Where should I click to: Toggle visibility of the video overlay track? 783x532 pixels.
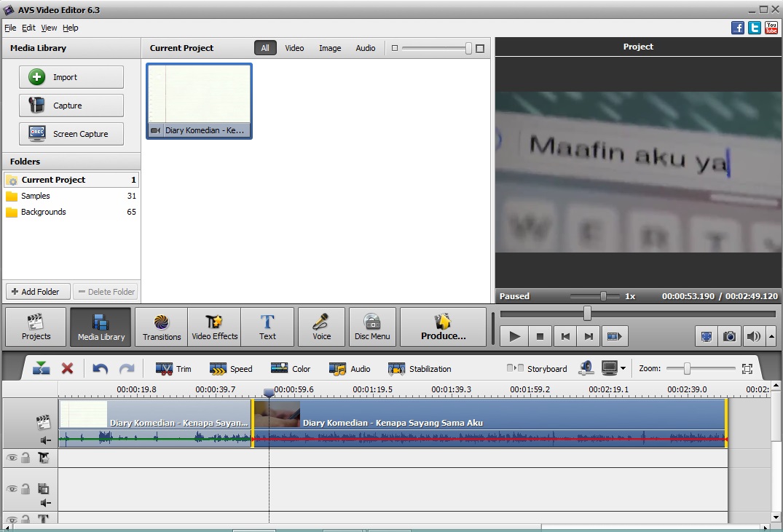[x=12, y=489]
